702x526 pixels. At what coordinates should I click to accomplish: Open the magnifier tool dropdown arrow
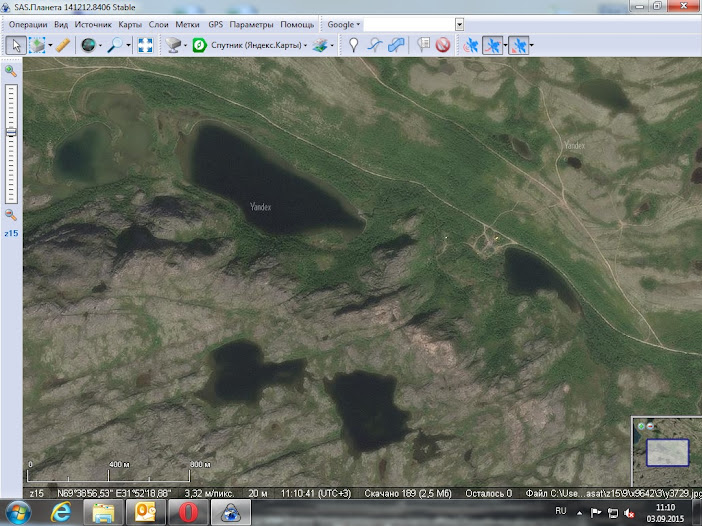128,45
